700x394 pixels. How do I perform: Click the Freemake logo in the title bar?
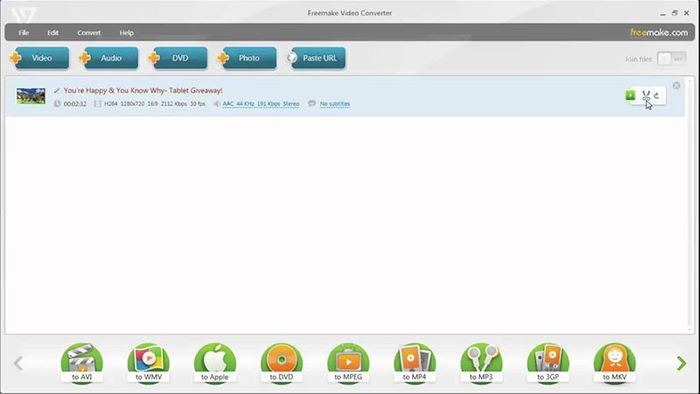[23, 15]
